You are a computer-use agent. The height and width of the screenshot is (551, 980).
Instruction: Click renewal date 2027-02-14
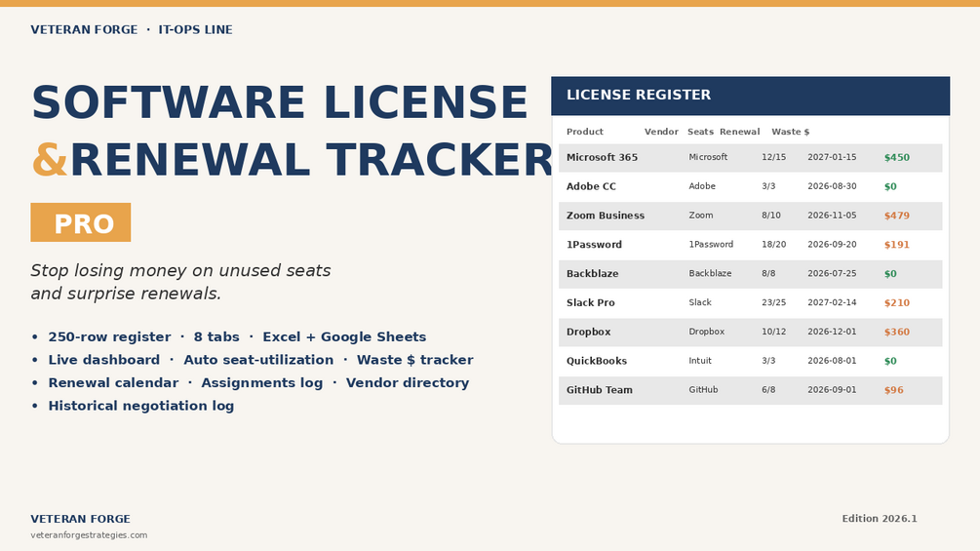pos(832,302)
